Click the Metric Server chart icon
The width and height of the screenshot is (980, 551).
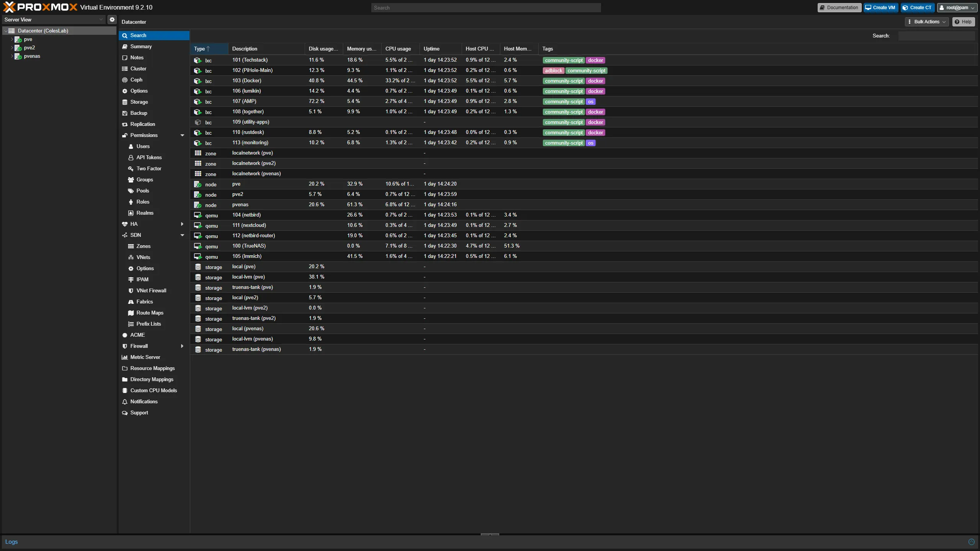[x=125, y=357]
